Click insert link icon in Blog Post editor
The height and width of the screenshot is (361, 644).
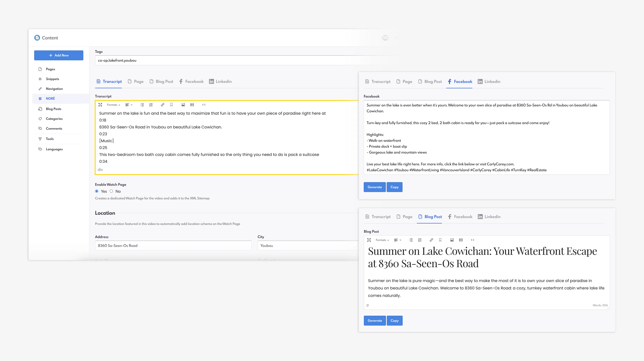pyautogui.click(x=431, y=240)
